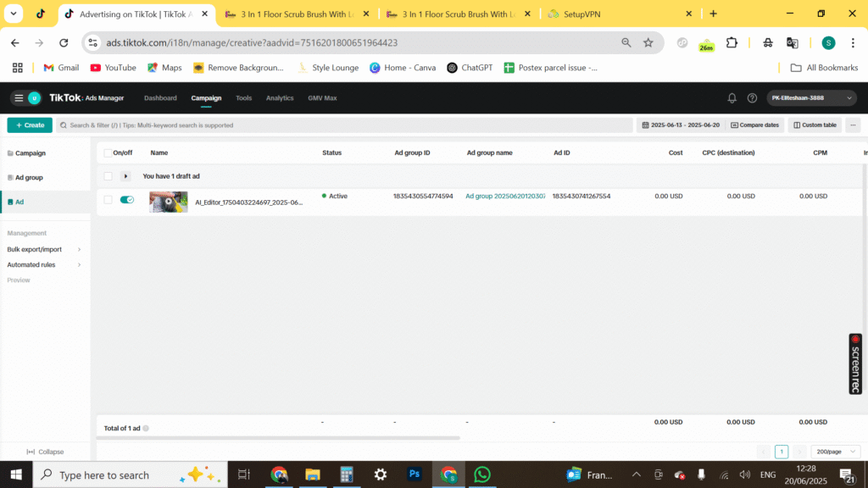868x488 pixels.
Task: Switch to the Analytics menu tab
Action: (280, 98)
